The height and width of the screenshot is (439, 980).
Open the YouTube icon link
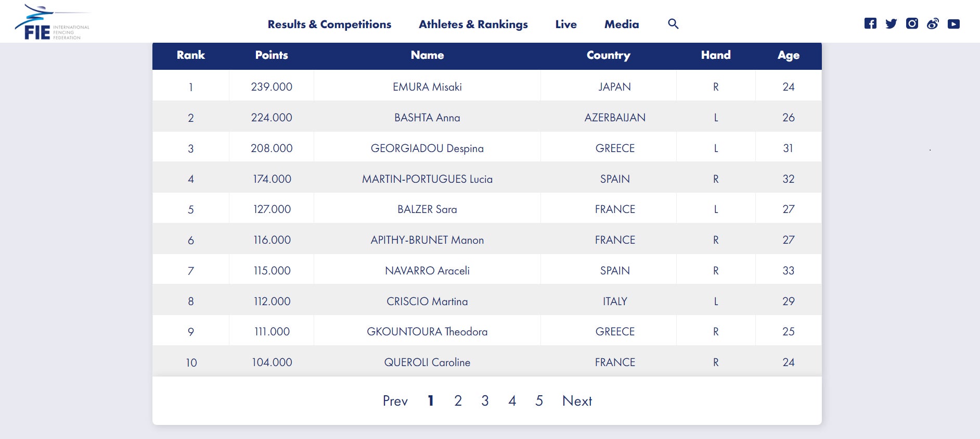[953, 24]
